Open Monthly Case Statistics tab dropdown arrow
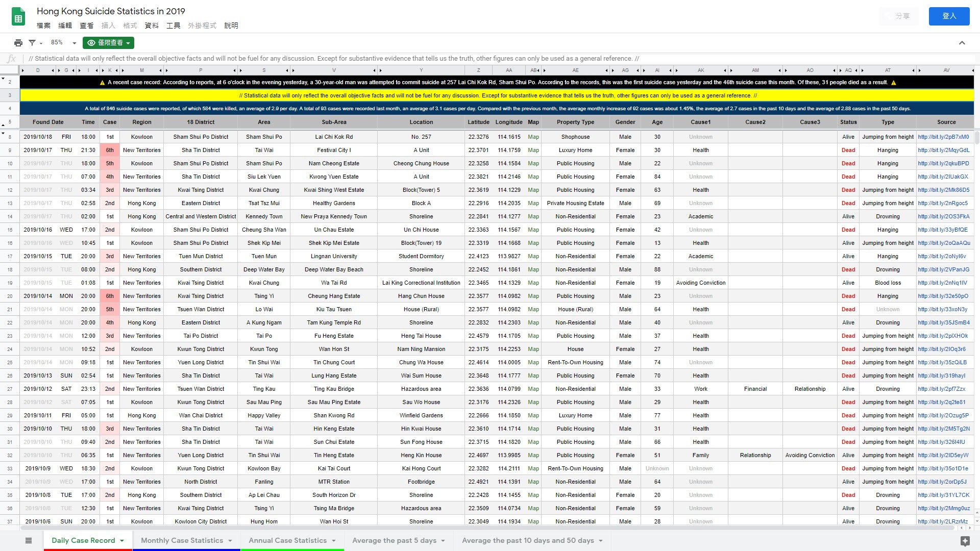The width and height of the screenshot is (980, 551). point(230,541)
